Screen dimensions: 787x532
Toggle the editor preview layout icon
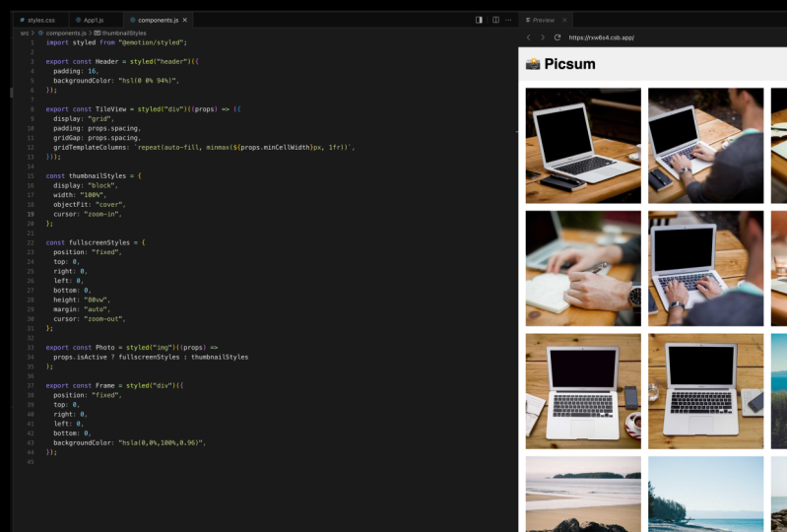(479, 20)
